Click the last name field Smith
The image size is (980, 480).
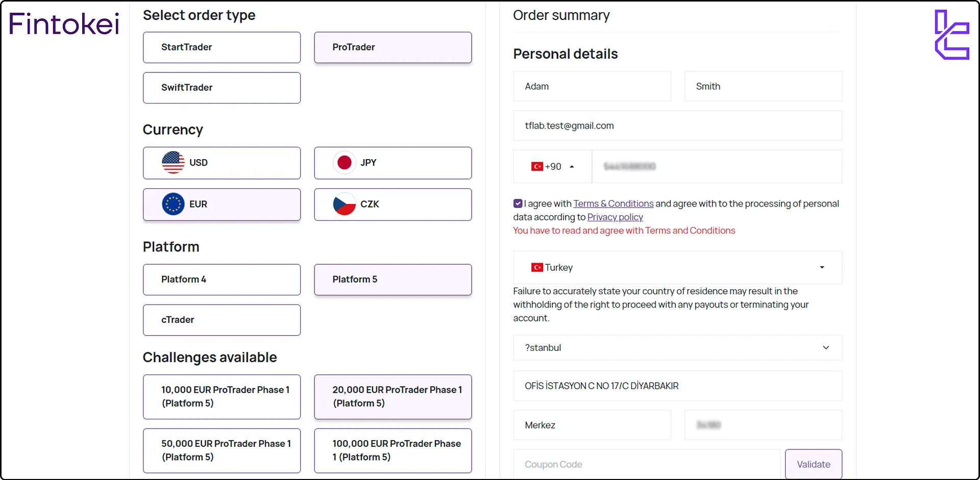764,86
